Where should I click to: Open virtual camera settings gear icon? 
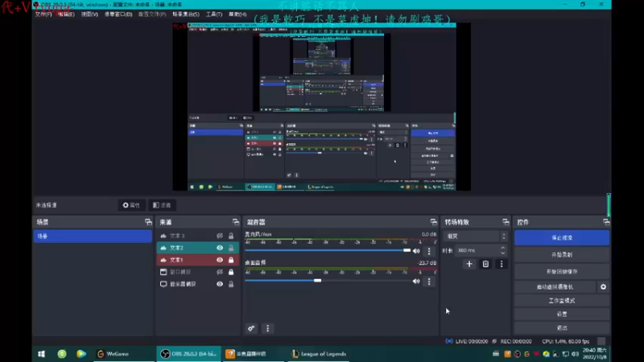coord(603,287)
